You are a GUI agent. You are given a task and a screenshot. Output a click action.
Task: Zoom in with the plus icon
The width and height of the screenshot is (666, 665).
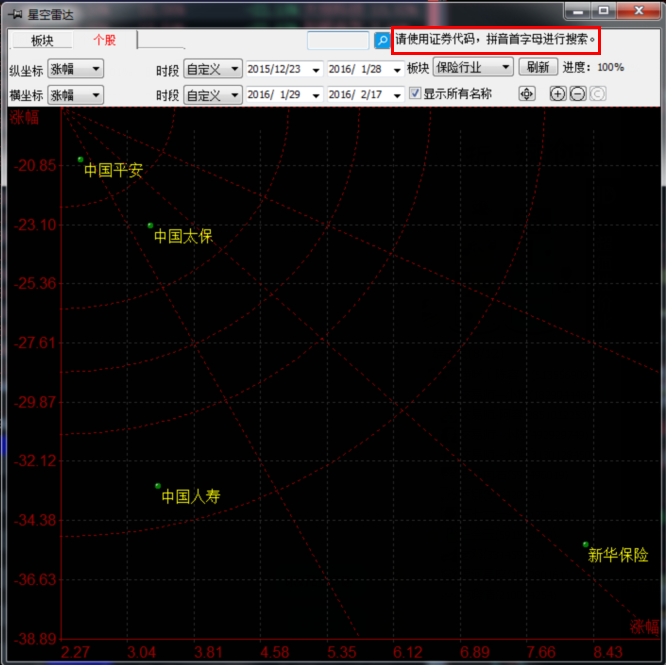point(558,94)
